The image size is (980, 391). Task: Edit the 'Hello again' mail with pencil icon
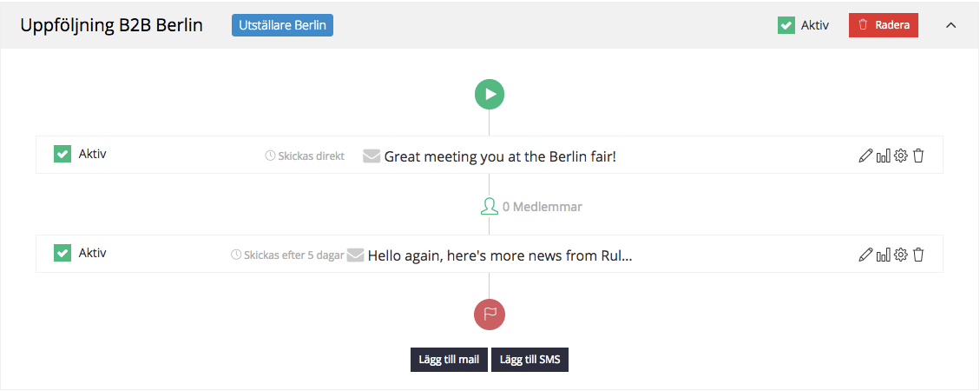(x=865, y=255)
